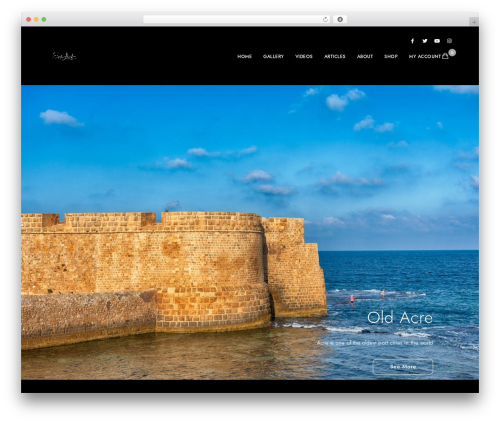
Task: Open the Instagram social icon
Action: coord(449,41)
